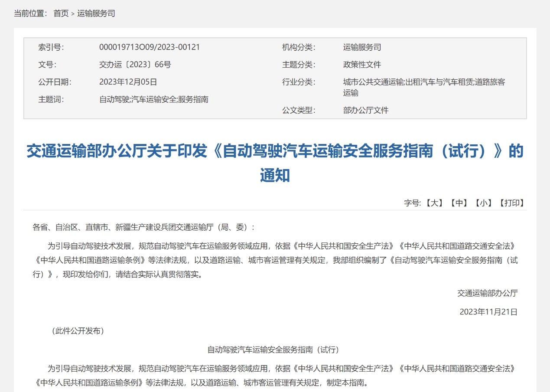Select keywords 自动驾驶;汽车运输安全;服务指南

(x=154, y=99)
